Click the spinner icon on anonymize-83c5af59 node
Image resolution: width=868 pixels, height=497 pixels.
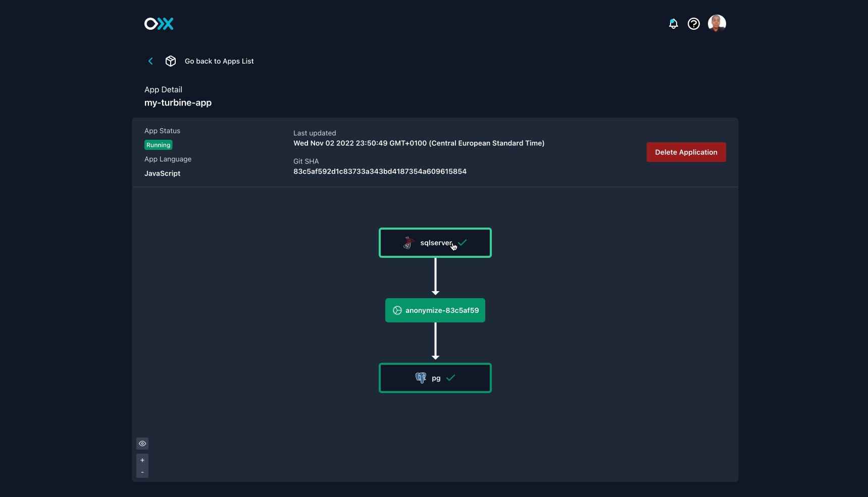397,310
